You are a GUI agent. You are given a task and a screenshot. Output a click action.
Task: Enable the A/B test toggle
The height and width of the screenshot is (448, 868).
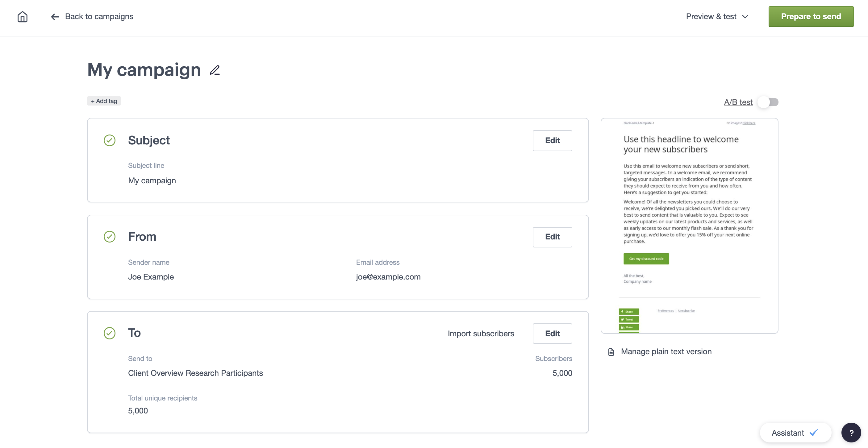(x=768, y=102)
